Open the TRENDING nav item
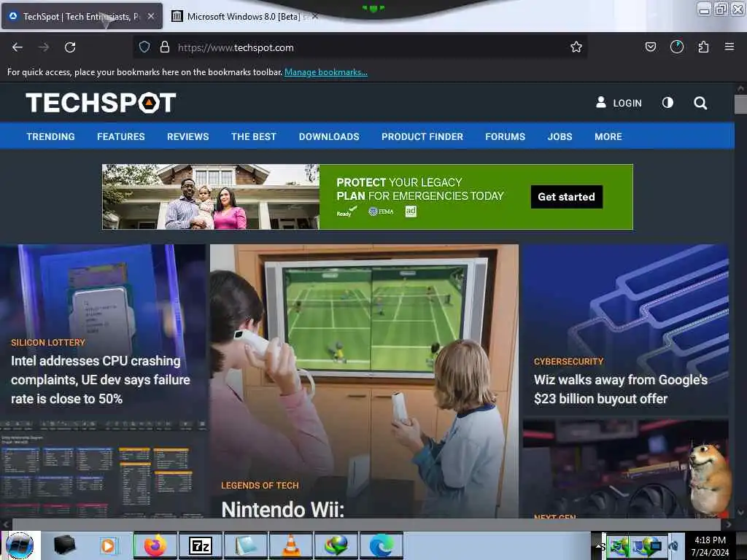Image resolution: width=747 pixels, height=560 pixels. pos(51,136)
